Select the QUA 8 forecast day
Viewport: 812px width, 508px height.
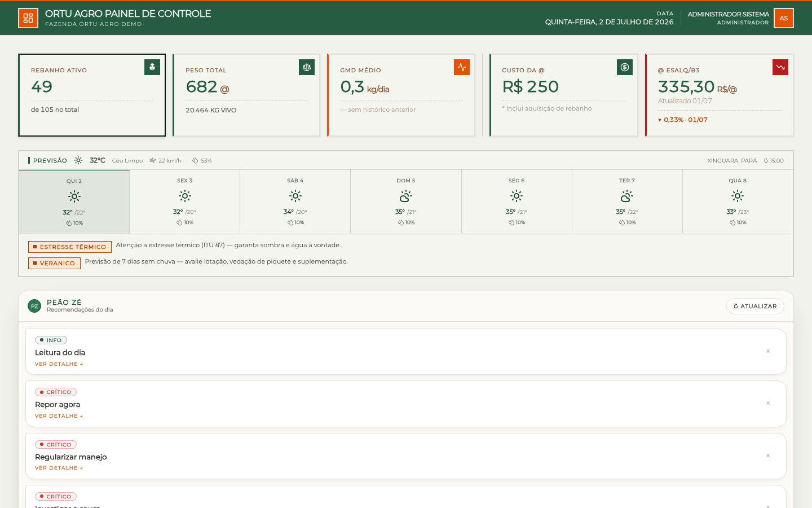(738, 202)
